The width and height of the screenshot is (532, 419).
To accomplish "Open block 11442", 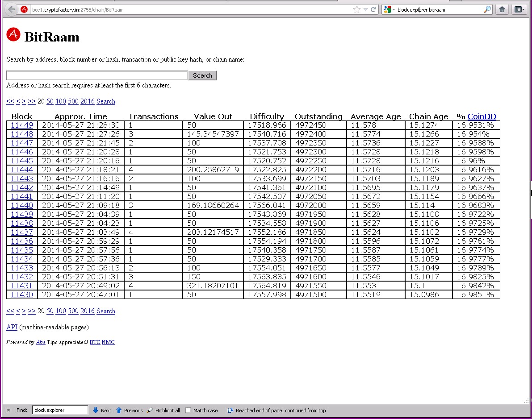I will (x=22, y=187).
